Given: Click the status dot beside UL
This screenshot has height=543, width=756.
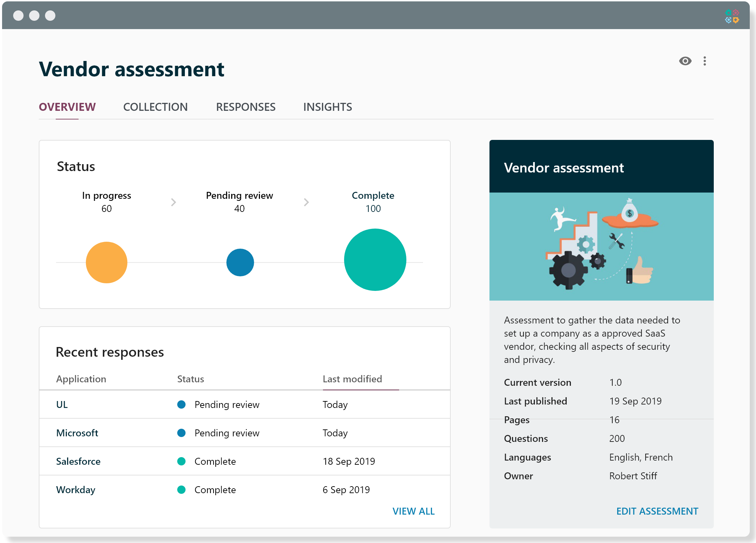Looking at the screenshot, I should pyautogui.click(x=181, y=404).
